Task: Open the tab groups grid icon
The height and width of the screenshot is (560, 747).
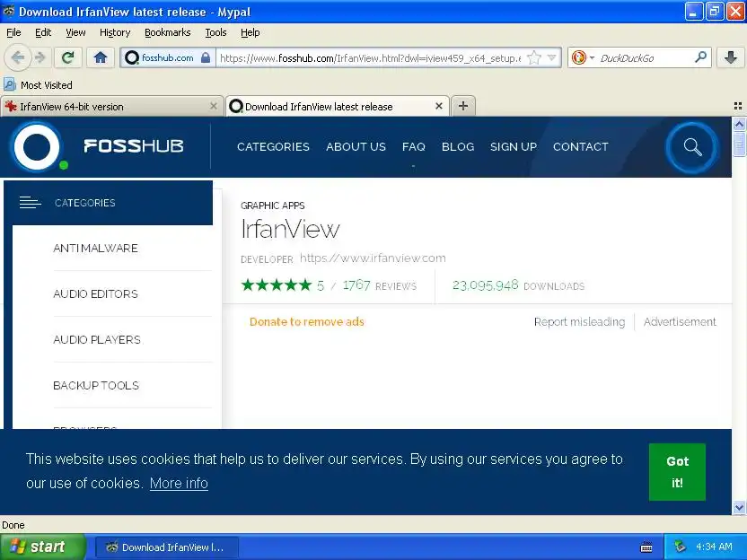Action: (x=737, y=106)
